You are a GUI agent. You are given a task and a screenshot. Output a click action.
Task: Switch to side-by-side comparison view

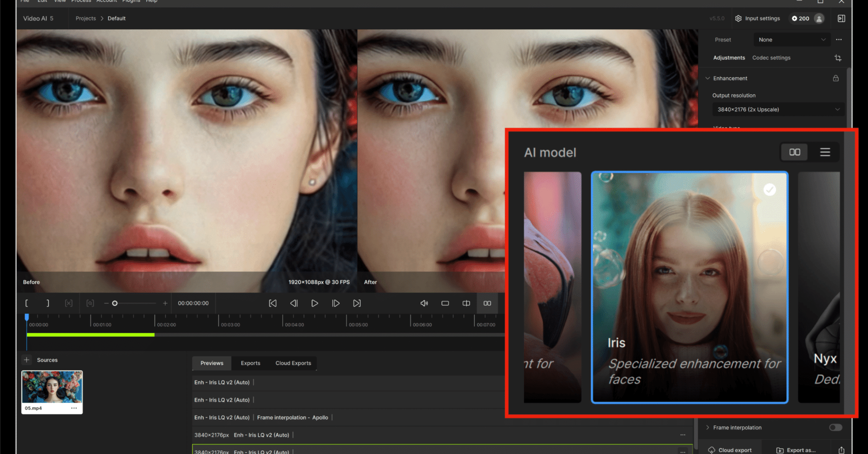click(487, 304)
